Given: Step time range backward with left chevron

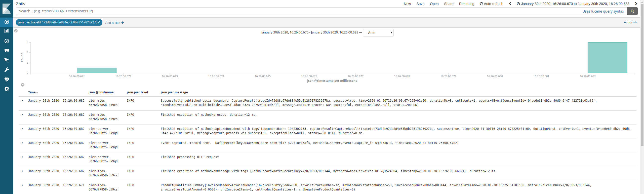Looking at the screenshot, I should 510,4.
